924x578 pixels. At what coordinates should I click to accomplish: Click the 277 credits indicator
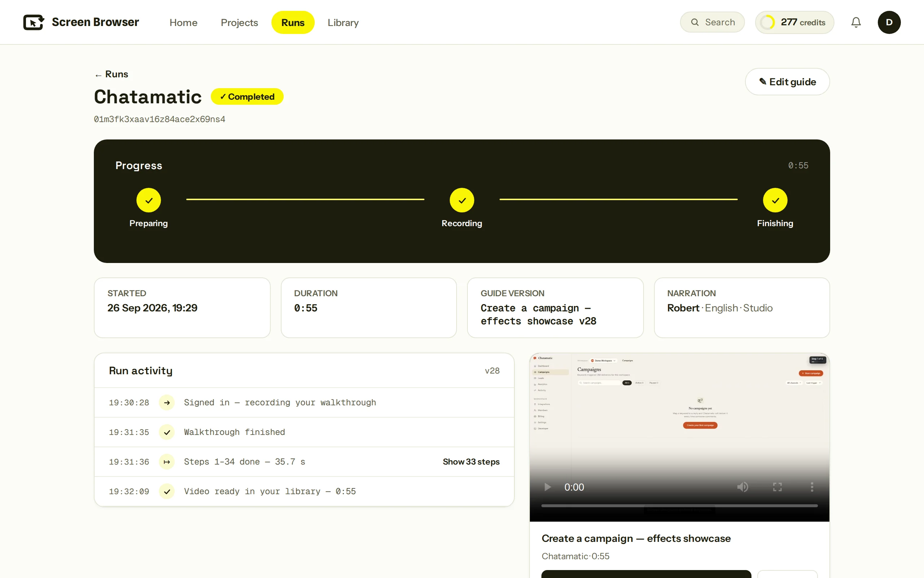(x=794, y=22)
